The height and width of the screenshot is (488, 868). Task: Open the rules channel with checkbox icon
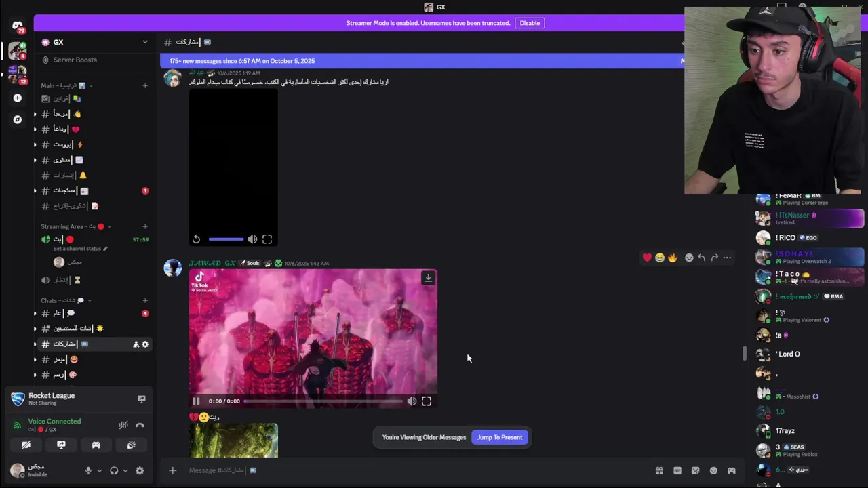pyautogui.click(x=94, y=98)
